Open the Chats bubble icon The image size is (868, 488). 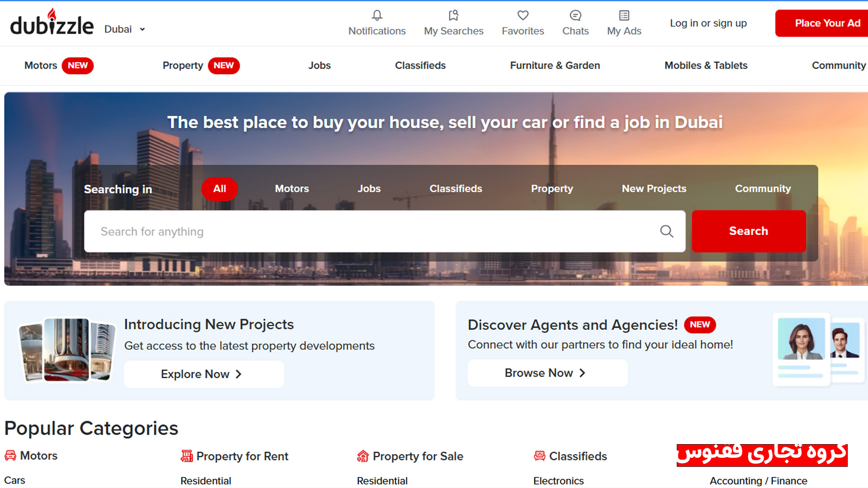(575, 16)
